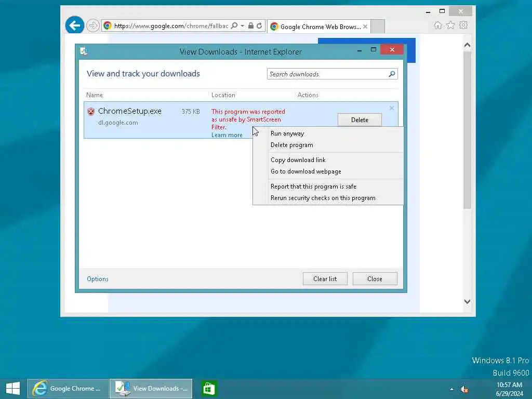Switch to View Downloads taskbar item

click(151, 389)
